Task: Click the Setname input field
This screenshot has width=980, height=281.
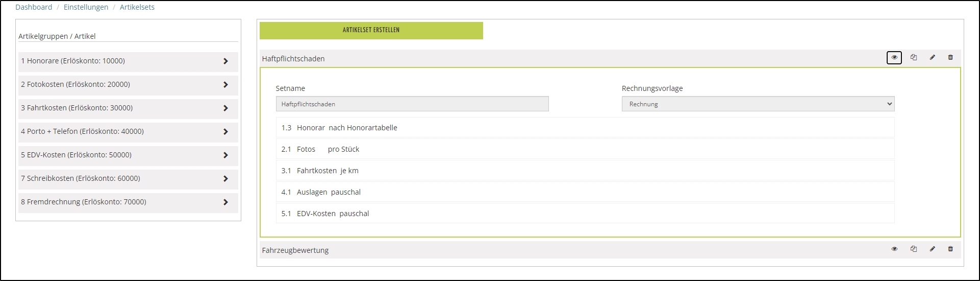Action: (412, 104)
